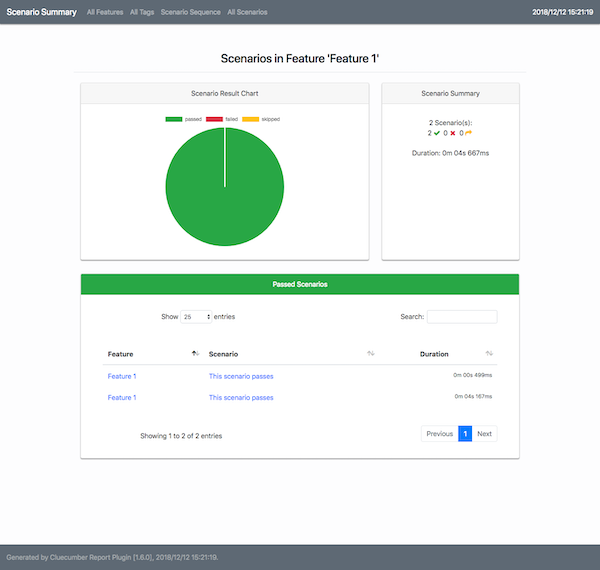
Task: Click the header timestamp 2018/12/12 15:21:19
Action: point(562,12)
